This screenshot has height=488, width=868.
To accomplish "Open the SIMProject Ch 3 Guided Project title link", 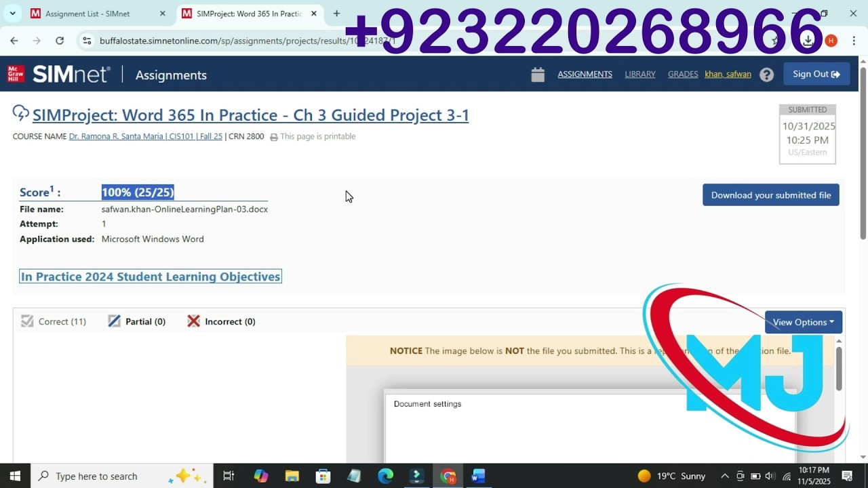I will point(251,115).
